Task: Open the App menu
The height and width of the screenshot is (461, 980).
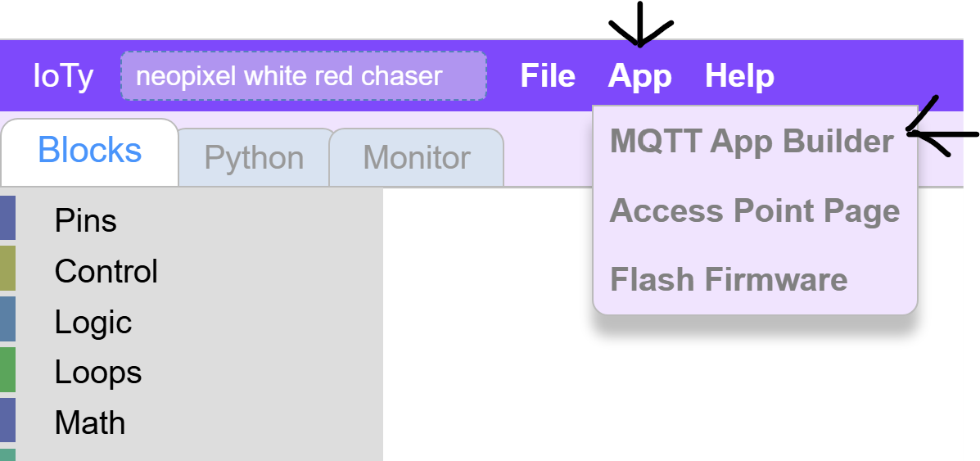Action: pyautogui.click(x=639, y=76)
